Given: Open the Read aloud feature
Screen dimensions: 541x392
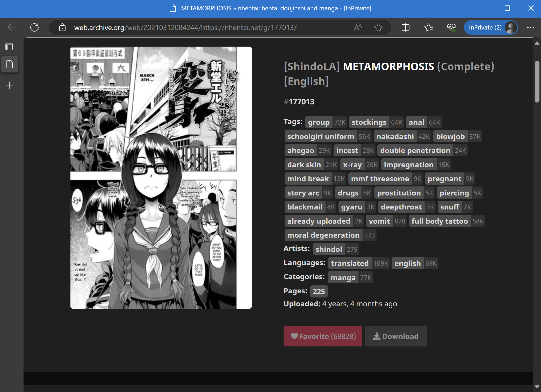Looking at the screenshot, I should tap(358, 27).
